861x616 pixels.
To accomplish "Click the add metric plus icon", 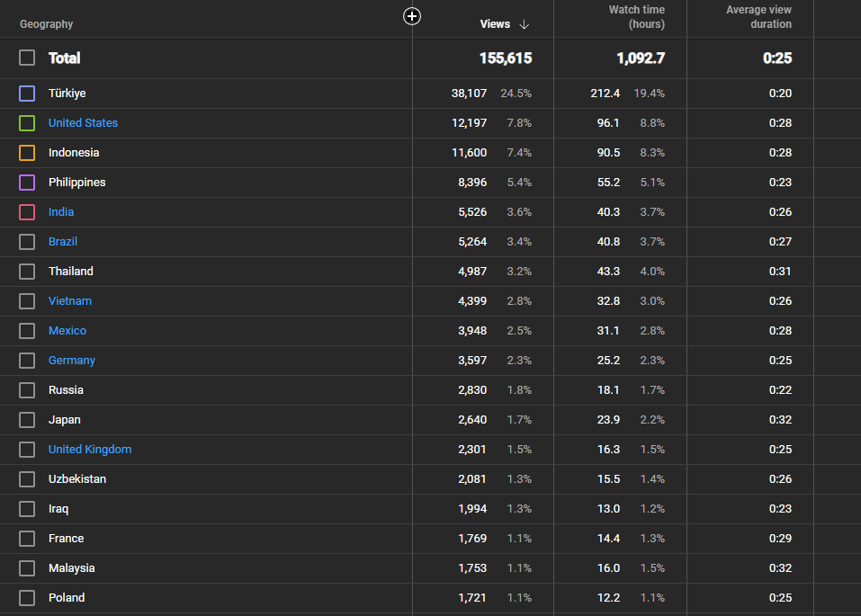I will (412, 16).
